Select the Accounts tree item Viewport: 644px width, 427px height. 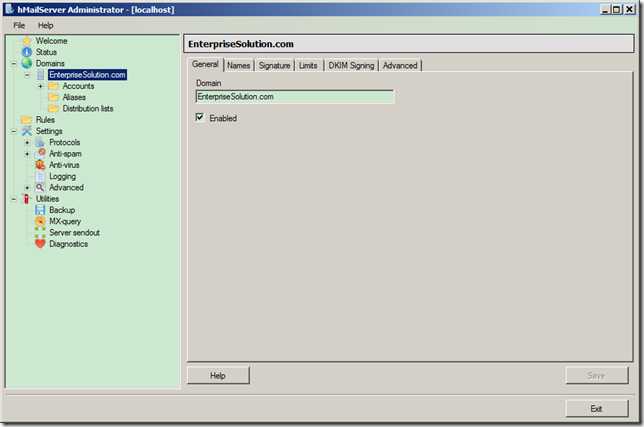click(x=78, y=86)
